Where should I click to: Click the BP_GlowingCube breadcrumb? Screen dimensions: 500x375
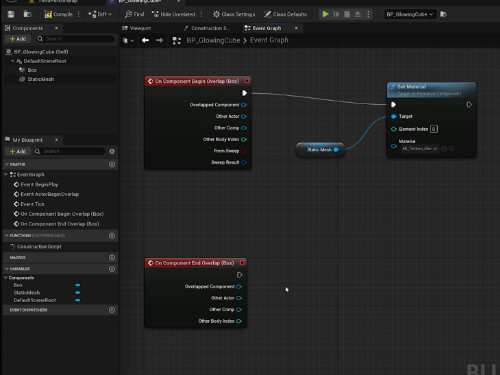(x=213, y=40)
